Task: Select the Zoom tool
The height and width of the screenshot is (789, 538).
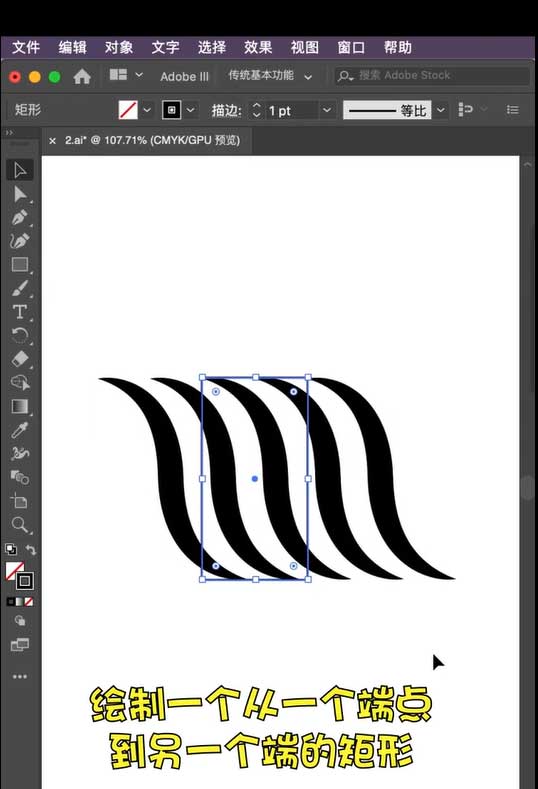Action: pos(20,525)
